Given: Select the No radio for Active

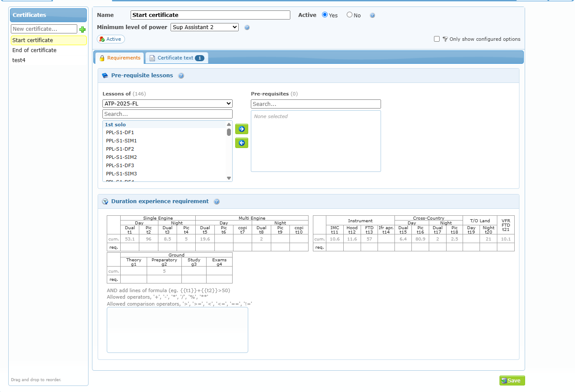Looking at the screenshot, I should pyautogui.click(x=349, y=15).
